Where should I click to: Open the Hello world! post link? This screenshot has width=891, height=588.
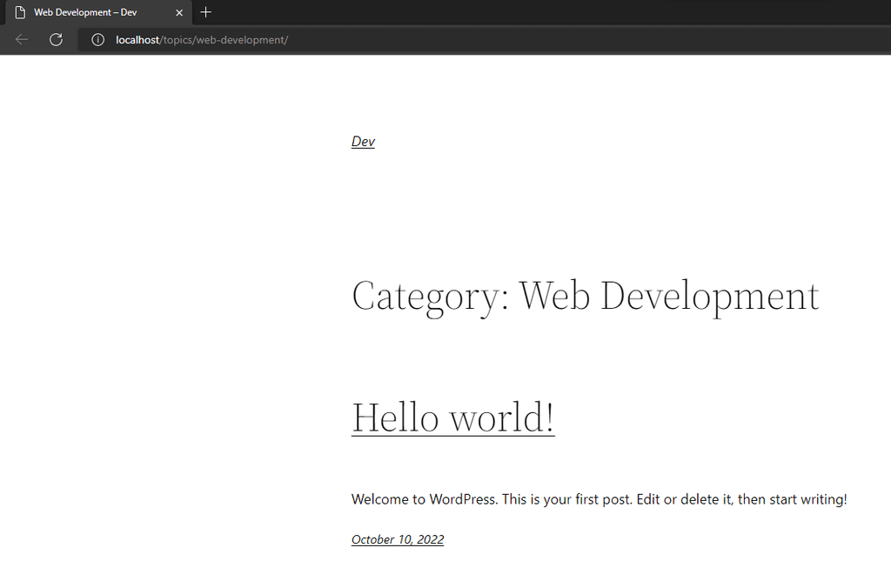click(x=452, y=417)
